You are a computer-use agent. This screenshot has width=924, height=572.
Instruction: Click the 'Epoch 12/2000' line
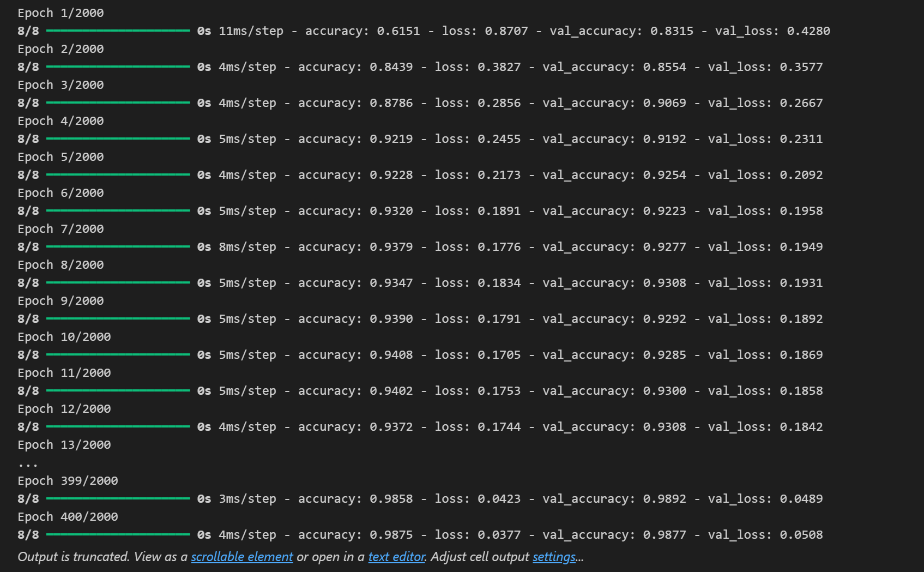click(x=64, y=409)
